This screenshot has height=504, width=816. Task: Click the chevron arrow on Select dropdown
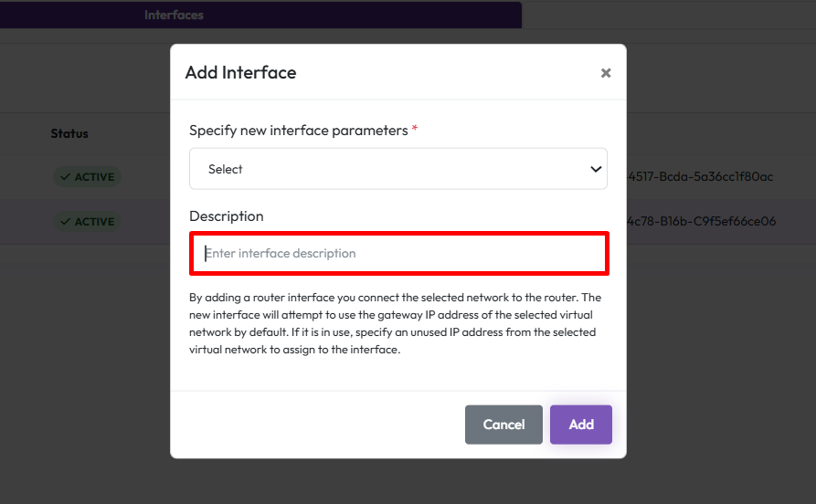tap(596, 169)
